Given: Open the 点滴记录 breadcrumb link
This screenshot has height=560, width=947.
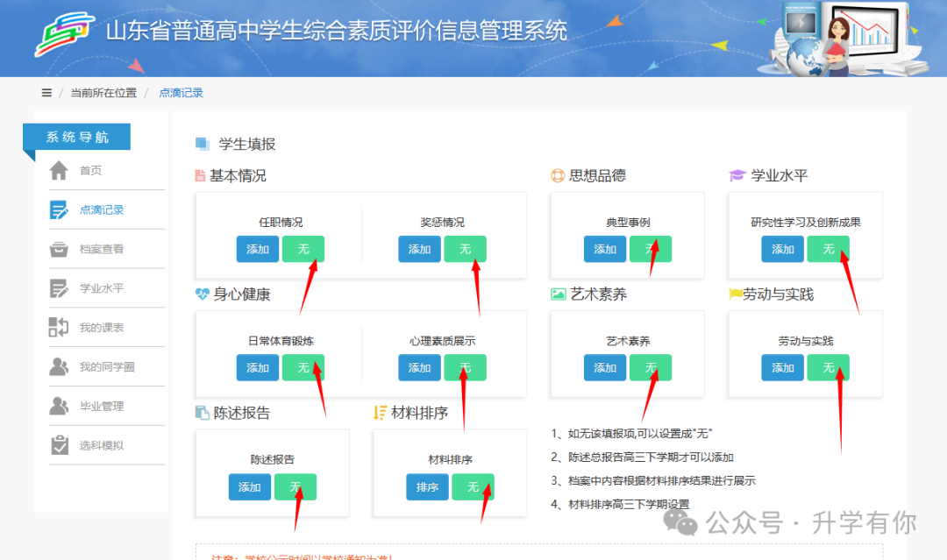Looking at the screenshot, I should (182, 92).
